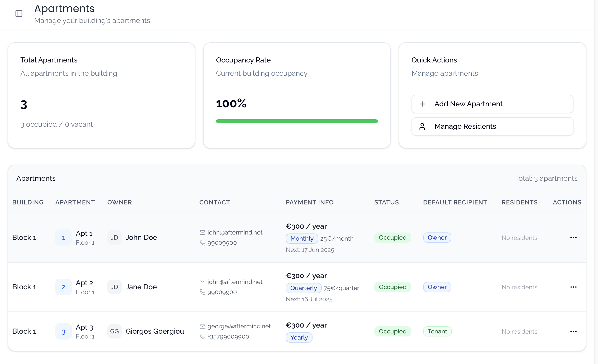This screenshot has width=598, height=364.
Task: Open actions menu for Apt 3 row
Action: pos(573,331)
